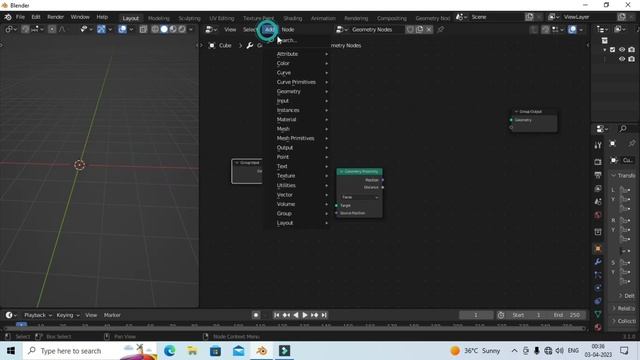The width and height of the screenshot is (640, 360).
Task: Duplicate the Geometry Nodes node group
Action: tap(420, 29)
